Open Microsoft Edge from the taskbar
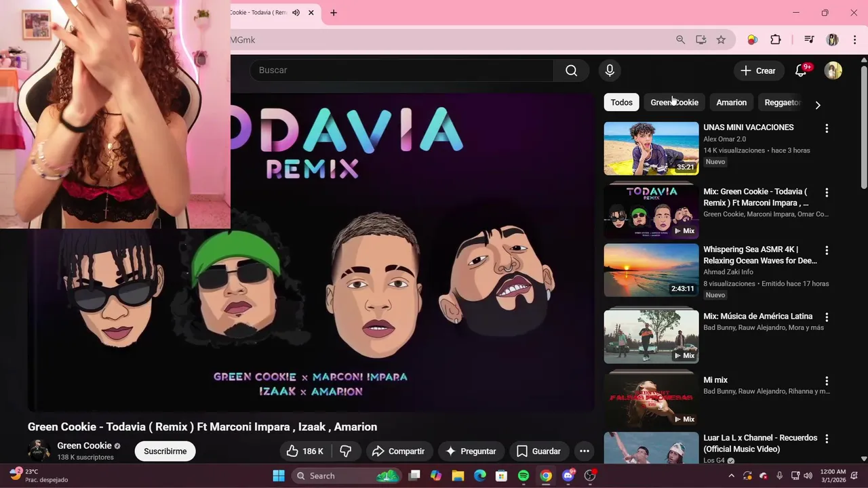868x488 pixels. click(x=479, y=476)
